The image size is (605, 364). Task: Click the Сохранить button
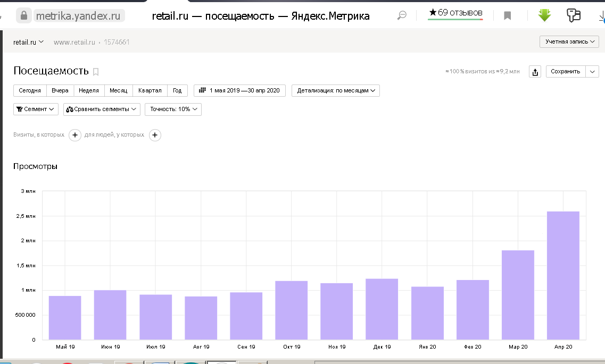[x=565, y=72]
